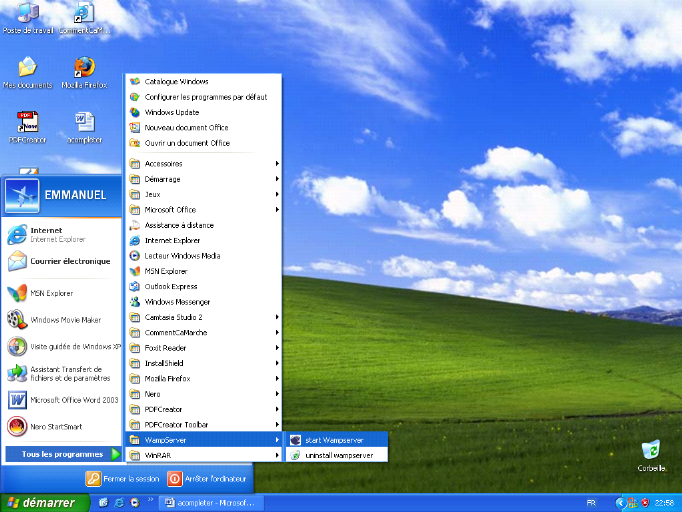Image resolution: width=682 pixels, height=512 pixels.
Task: Click Tous les programmes entry
Action: (63, 454)
